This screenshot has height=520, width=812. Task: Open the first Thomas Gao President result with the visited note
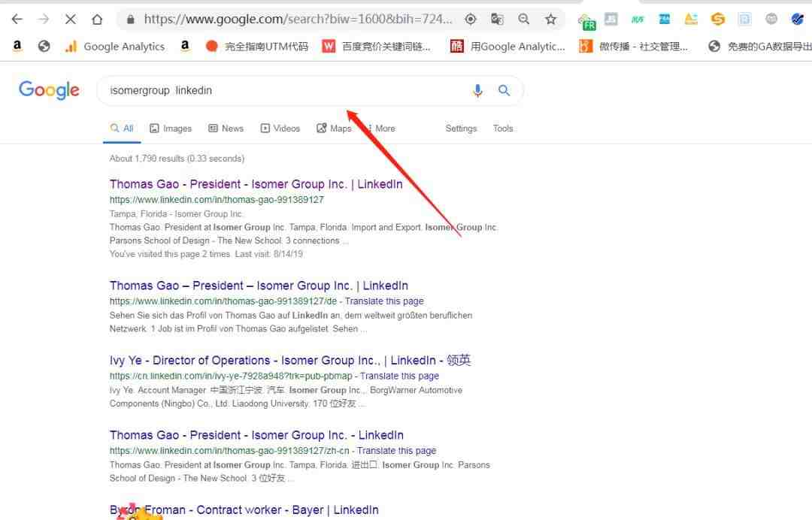(256, 184)
